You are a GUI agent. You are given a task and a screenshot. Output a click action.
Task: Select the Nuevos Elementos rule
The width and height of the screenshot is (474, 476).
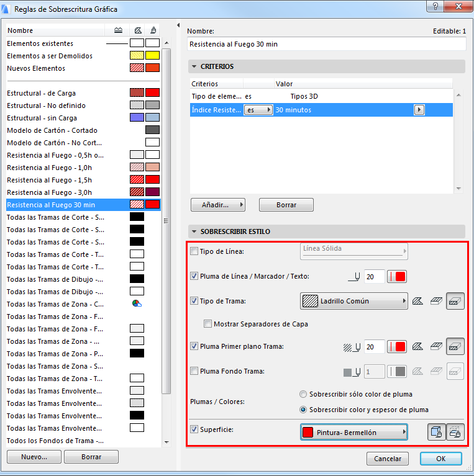[x=83, y=68]
